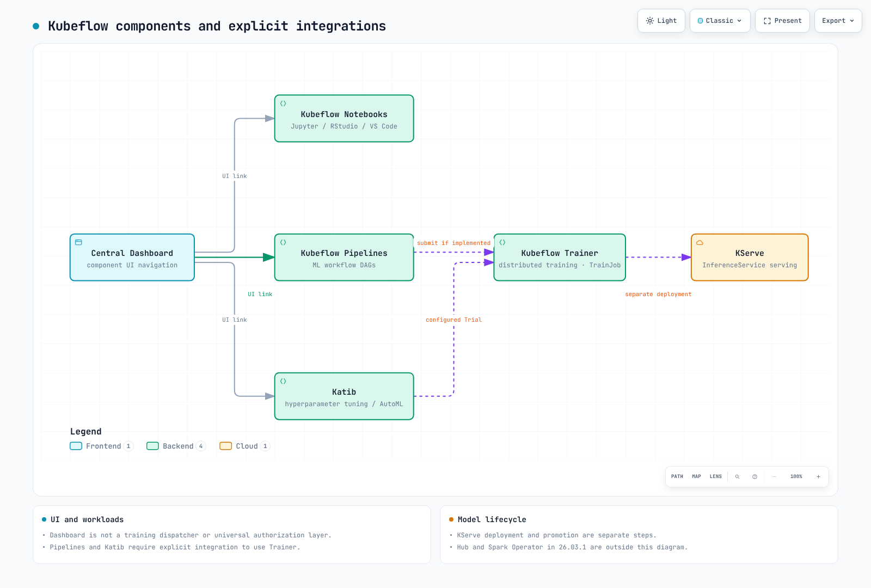
Task: Click the Backend count badge 4
Action: (201, 446)
